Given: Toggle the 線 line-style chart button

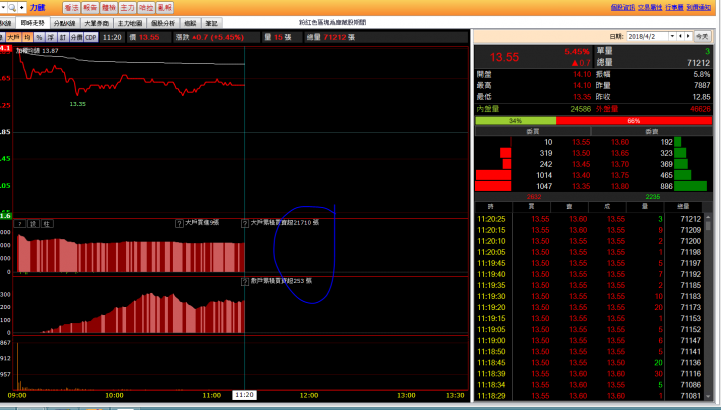Looking at the screenshot, I should click(34, 224).
